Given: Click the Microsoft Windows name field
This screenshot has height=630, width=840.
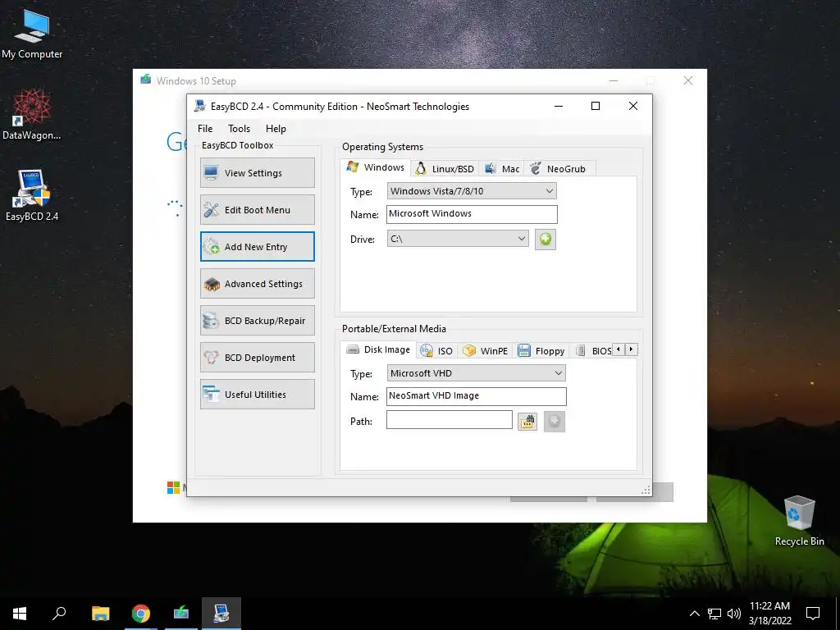Looking at the screenshot, I should (x=472, y=214).
